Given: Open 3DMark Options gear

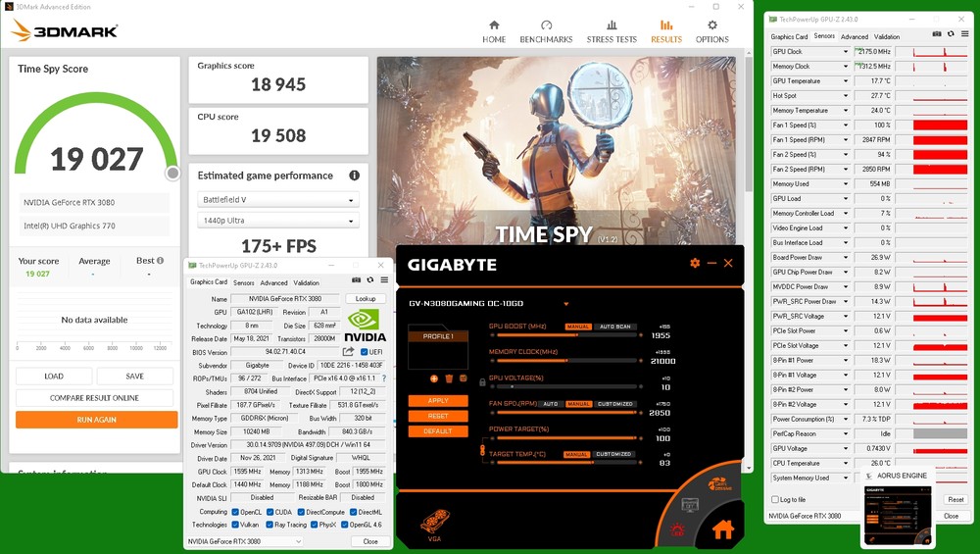Looking at the screenshot, I should [711, 31].
